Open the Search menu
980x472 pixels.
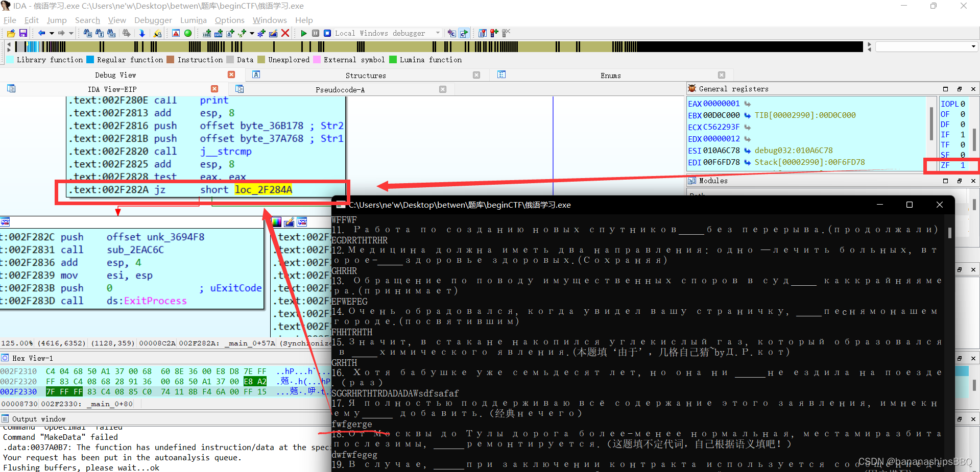87,20
